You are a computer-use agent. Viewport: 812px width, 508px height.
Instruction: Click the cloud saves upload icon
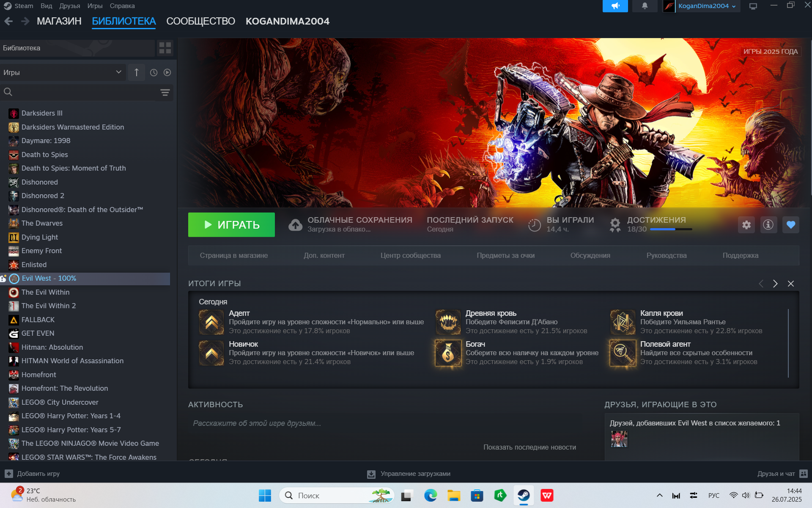[295, 225]
